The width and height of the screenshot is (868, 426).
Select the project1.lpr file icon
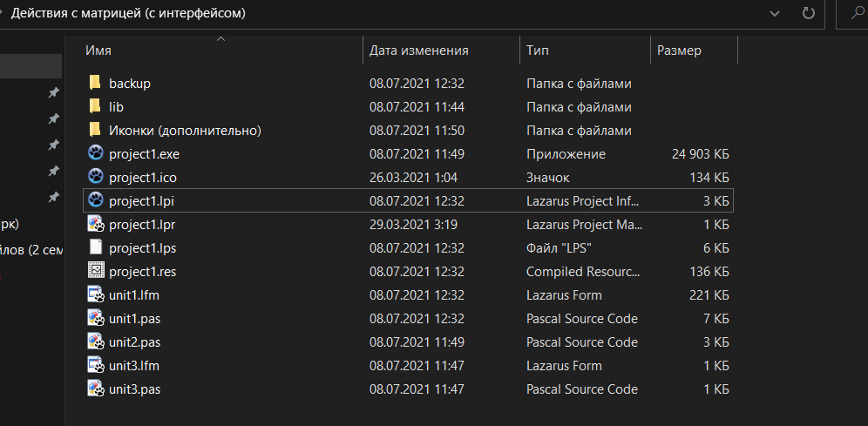(x=96, y=225)
